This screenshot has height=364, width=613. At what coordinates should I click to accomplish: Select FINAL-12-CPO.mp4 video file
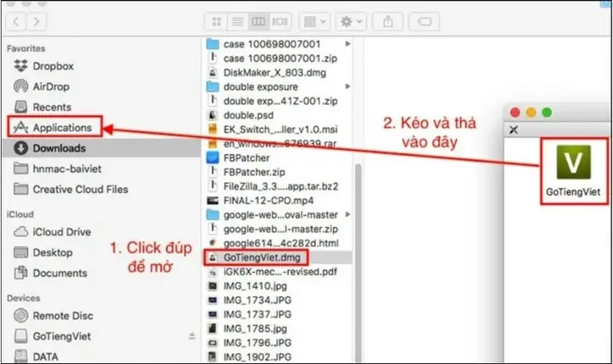(268, 201)
